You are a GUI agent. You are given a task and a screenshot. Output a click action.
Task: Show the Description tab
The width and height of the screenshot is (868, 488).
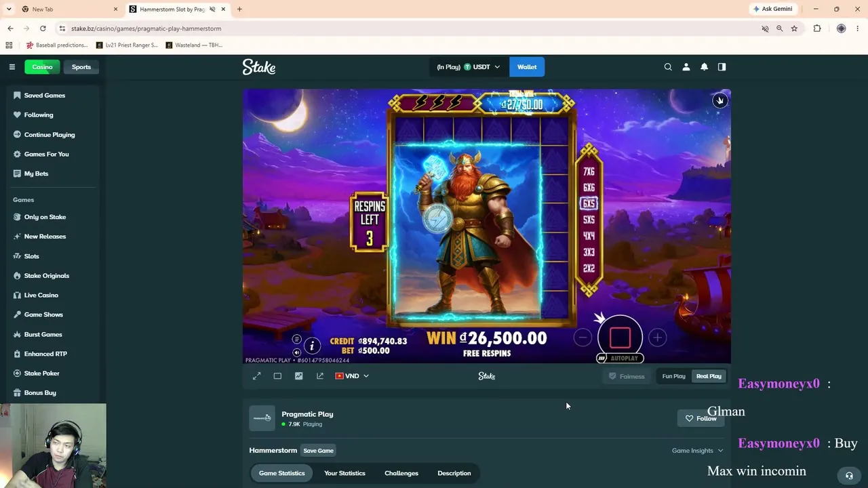(x=454, y=473)
